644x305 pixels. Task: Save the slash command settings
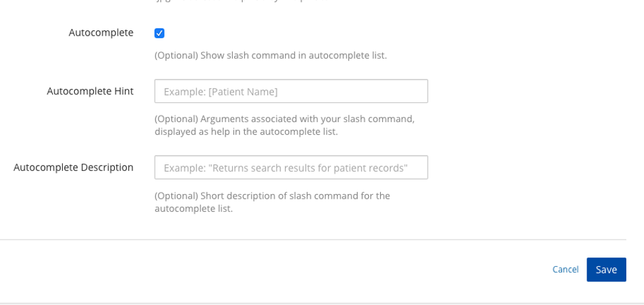(606, 269)
